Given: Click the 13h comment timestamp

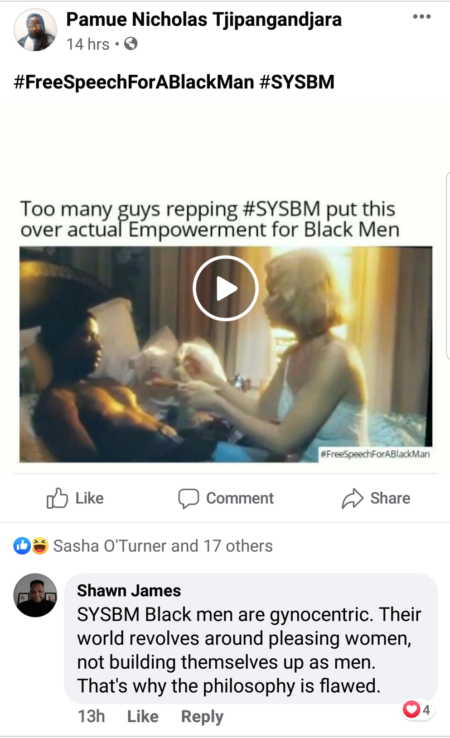Looking at the screenshot, I should pyautogui.click(x=91, y=716).
